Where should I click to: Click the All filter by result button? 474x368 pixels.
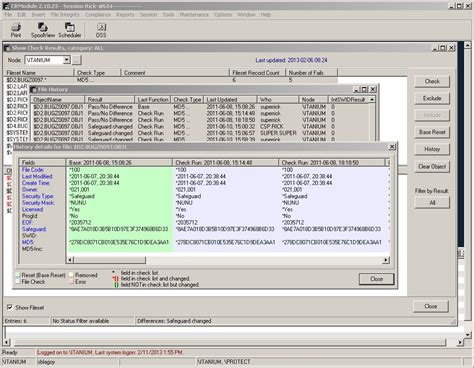click(x=432, y=203)
